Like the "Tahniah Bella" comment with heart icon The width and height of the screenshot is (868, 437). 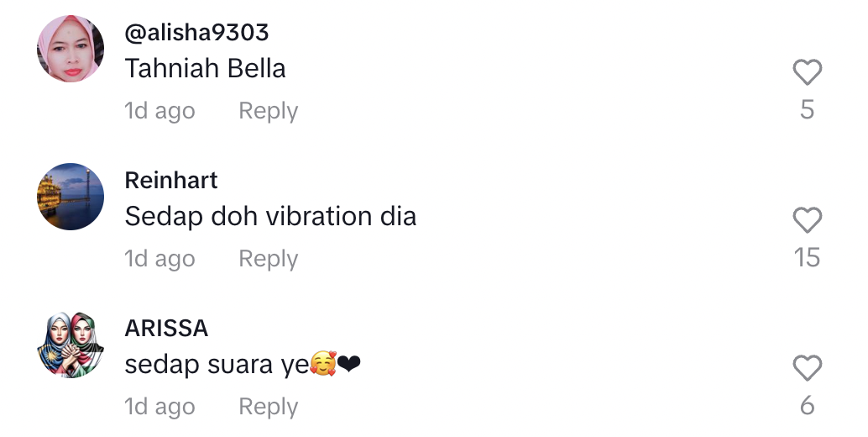(x=807, y=72)
